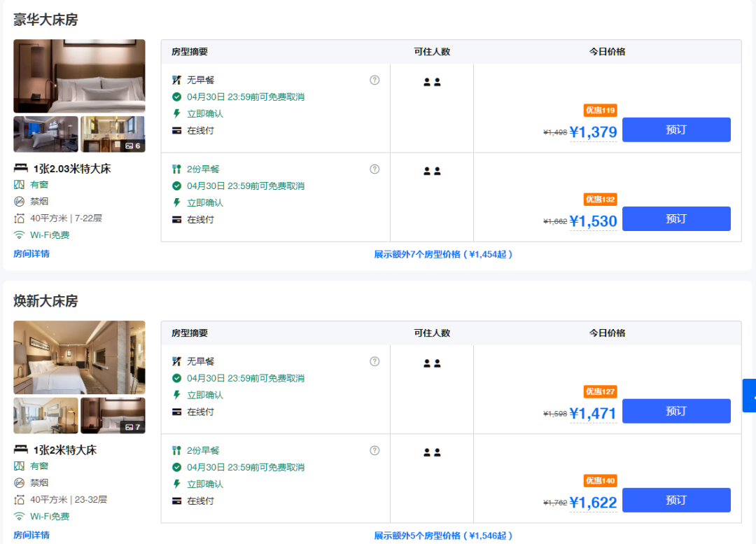
Task: Click occupancy icon for 豪华大床房 无早餐 rate
Action: click(x=432, y=82)
